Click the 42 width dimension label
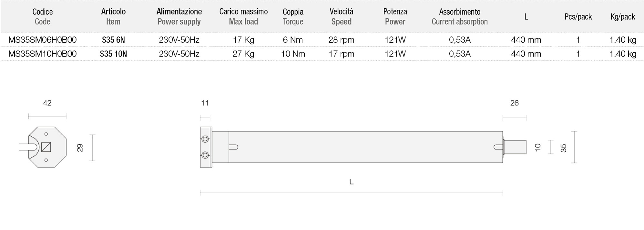Image resolution: width=644 pixels, height=230 pixels. (47, 103)
